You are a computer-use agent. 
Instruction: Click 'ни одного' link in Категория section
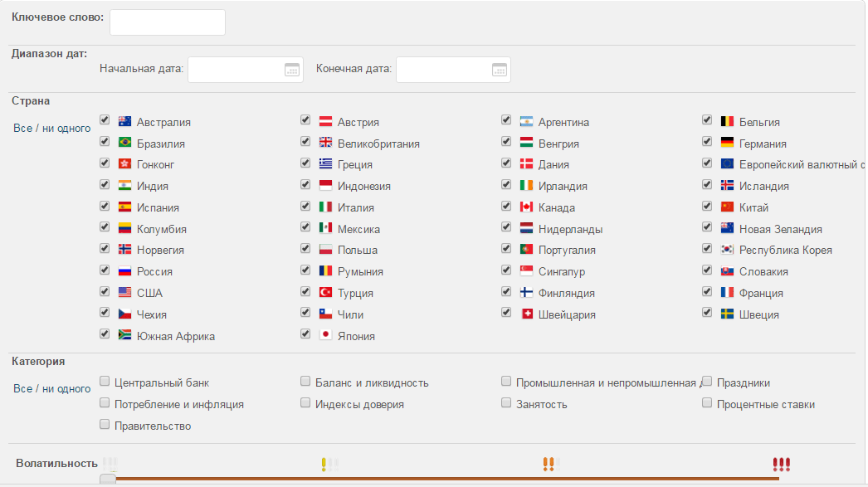[66, 389]
